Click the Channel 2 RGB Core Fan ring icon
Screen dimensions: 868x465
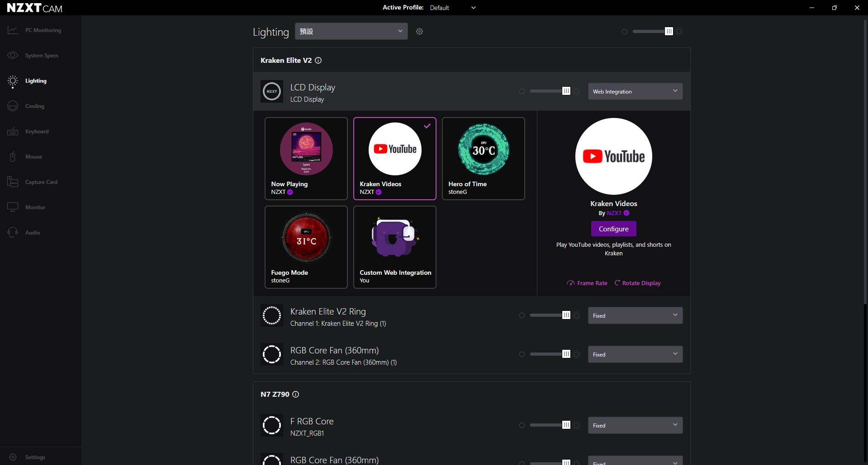coord(272,354)
